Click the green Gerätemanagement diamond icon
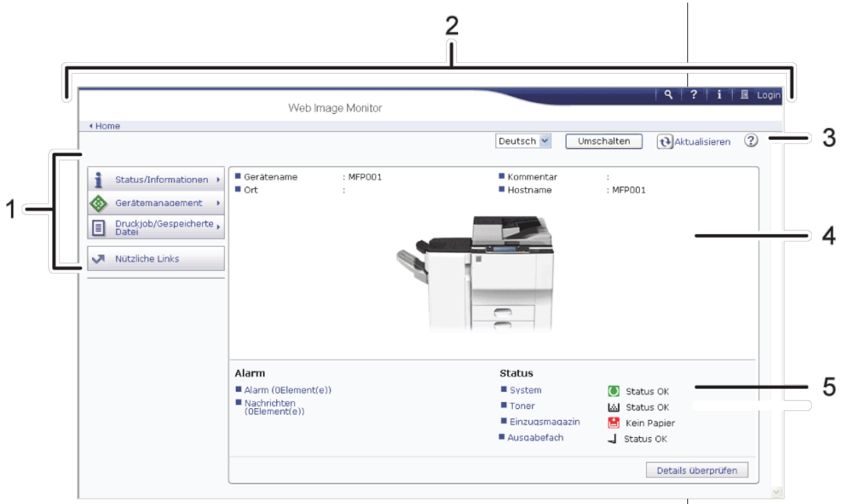The image size is (845, 504). (98, 203)
